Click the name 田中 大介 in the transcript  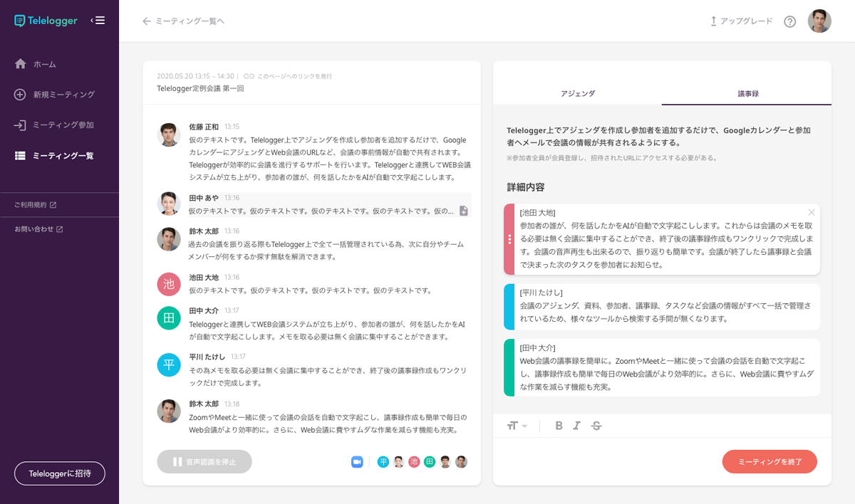[x=204, y=310]
